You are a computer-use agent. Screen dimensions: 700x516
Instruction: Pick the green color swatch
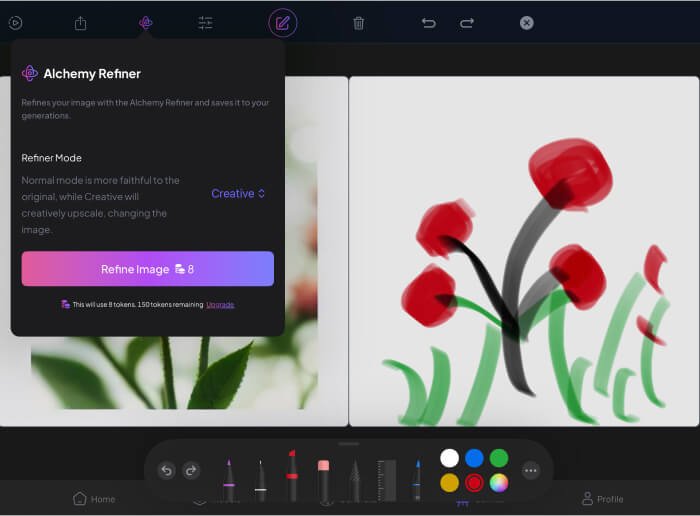coord(499,458)
